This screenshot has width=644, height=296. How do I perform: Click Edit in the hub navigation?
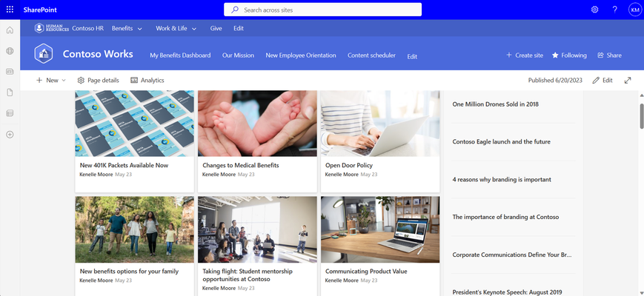[x=239, y=28]
